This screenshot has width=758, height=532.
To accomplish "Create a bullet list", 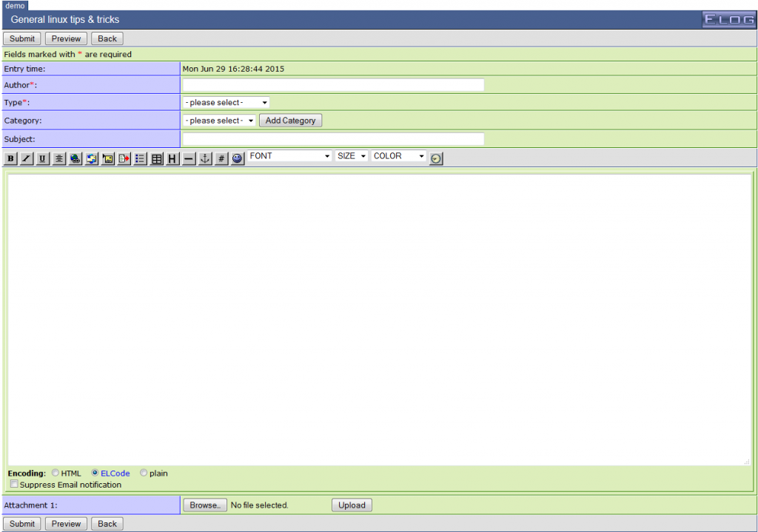I will [140, 158].
